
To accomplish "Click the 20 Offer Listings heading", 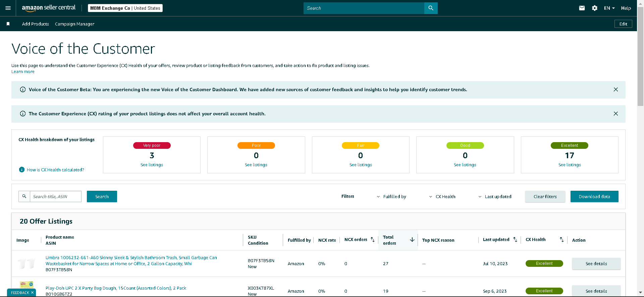I will pyautogui.click(x=46, y=221).
